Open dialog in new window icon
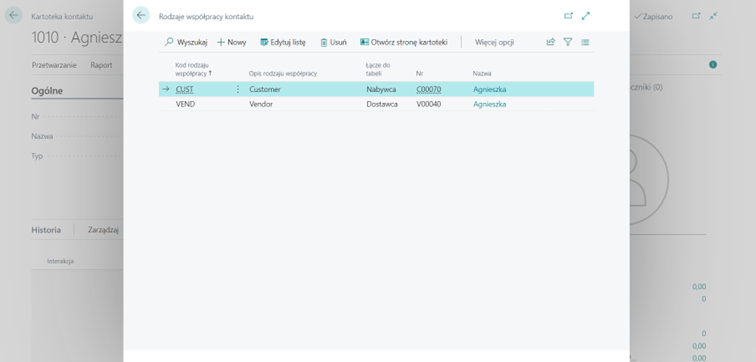 (x=568, y=16)
